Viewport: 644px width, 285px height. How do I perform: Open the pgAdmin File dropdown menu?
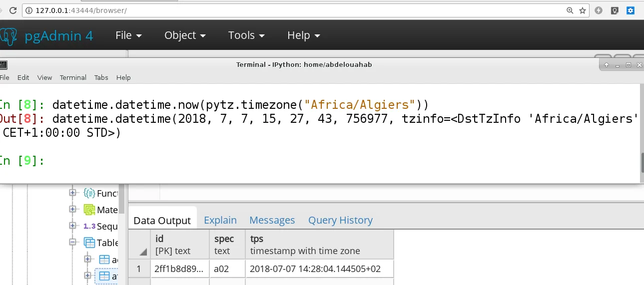coord(128,35)
